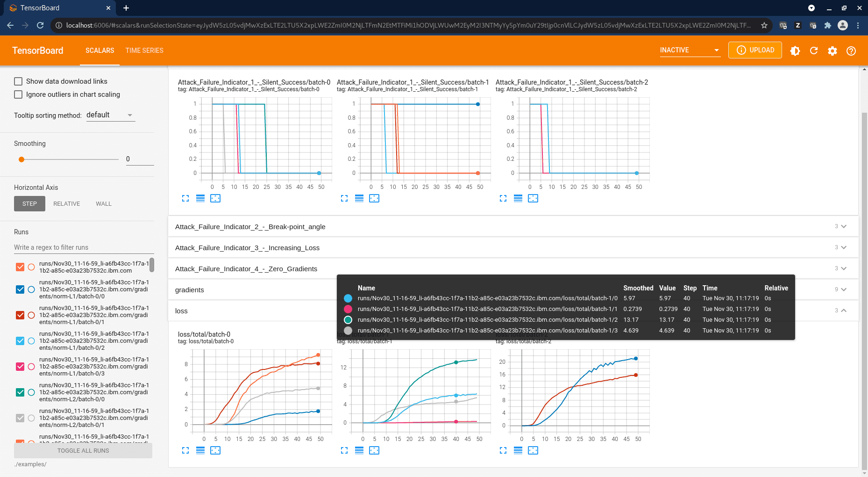The width and height of the screenshot is (868, 477).
Task: Uncheck the gradients/norm-L1/batch-0/2 run checkbox
Action: tap(20, 341)
